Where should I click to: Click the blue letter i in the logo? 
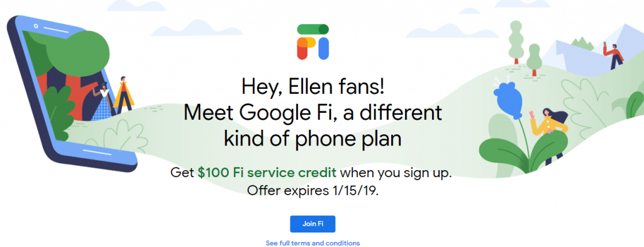pos(324,49)
